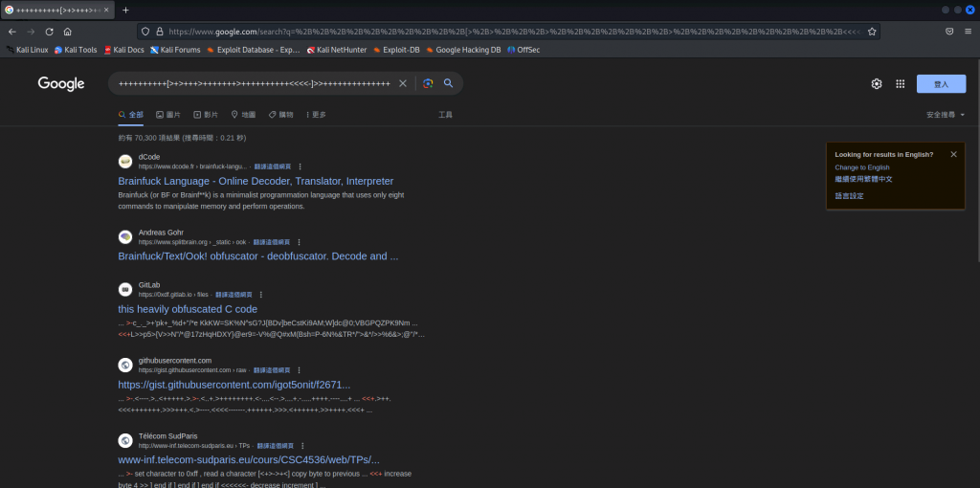Click 繼續使用繁體中文 link
Viewport: 980px width, 488px height.
864,179
